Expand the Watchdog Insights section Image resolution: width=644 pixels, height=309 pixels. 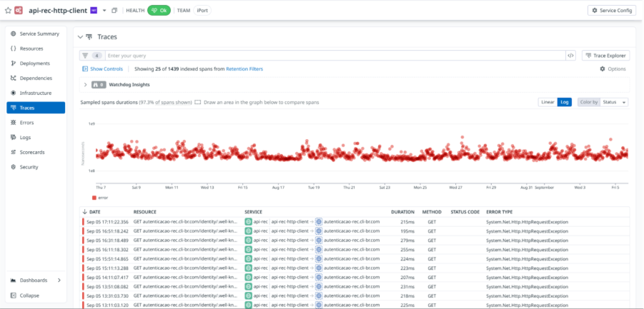86,85
